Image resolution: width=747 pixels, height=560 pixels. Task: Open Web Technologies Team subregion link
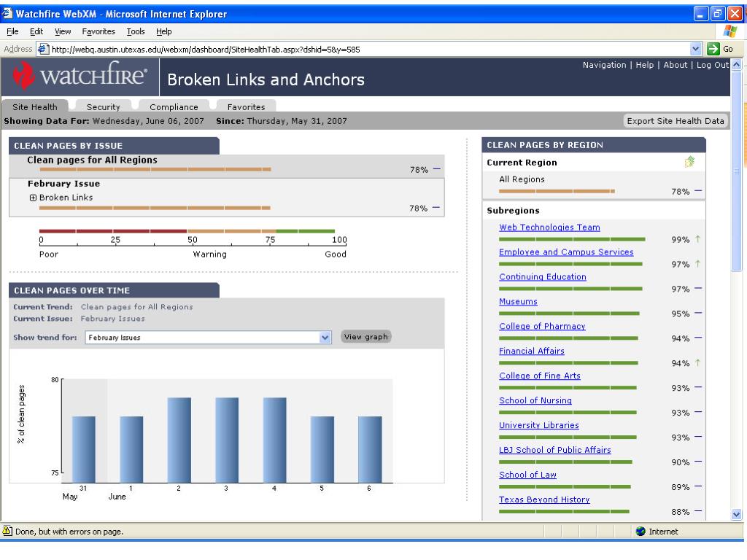coord(549,227)
